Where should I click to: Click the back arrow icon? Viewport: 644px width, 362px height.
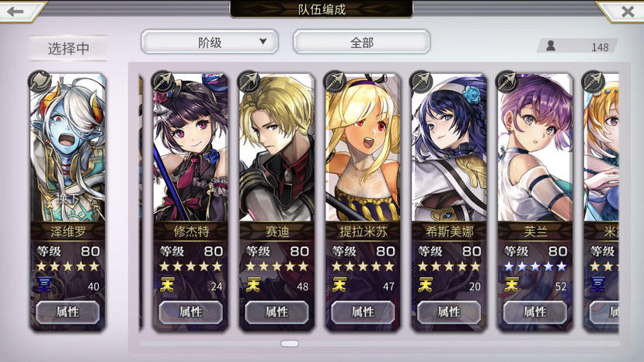click(x=16, y=11)
